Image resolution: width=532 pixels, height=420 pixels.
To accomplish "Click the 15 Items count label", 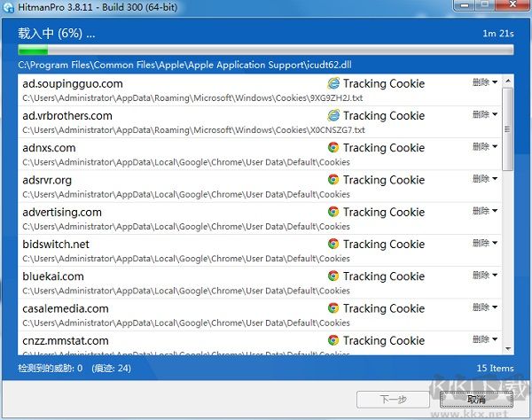I will tap(495, 368).
